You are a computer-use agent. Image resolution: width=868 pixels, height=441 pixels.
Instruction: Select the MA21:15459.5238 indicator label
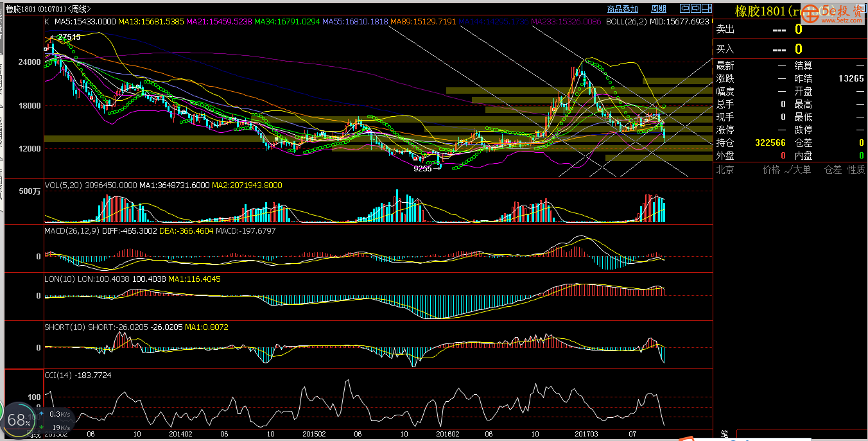coord(219,21)
